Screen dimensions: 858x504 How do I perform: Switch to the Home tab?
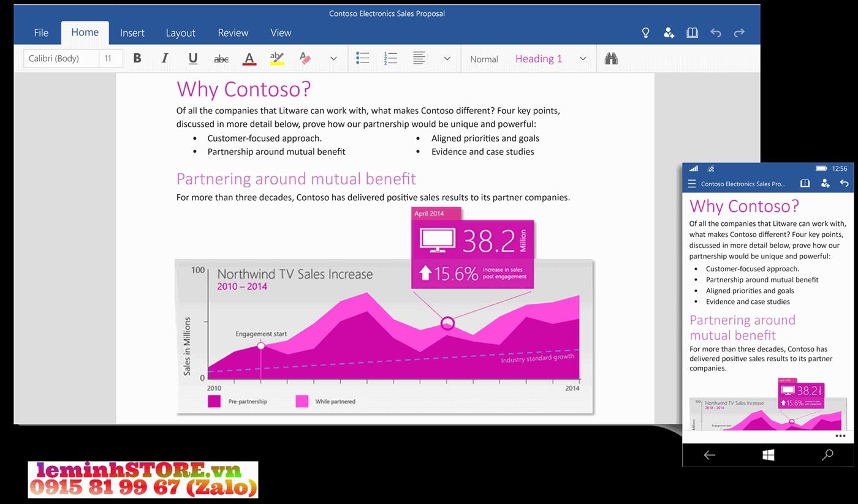pyautogui.click(x=85, y=32)
